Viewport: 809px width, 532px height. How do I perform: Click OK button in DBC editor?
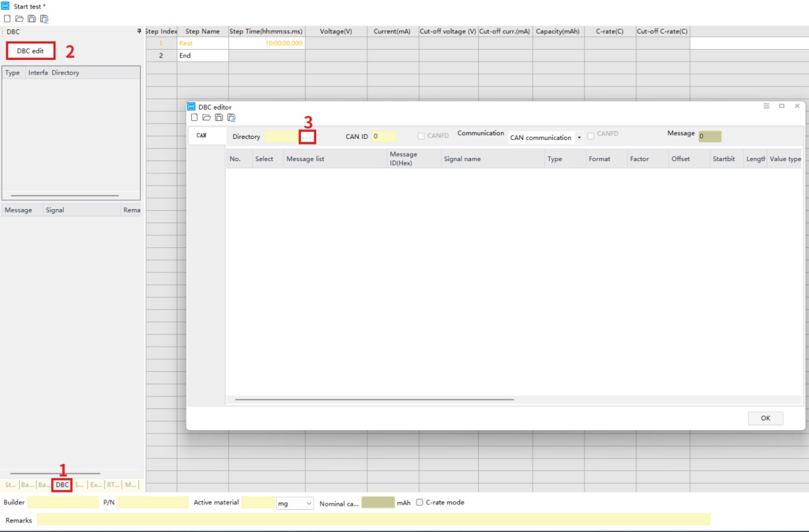tap(765, 418)
